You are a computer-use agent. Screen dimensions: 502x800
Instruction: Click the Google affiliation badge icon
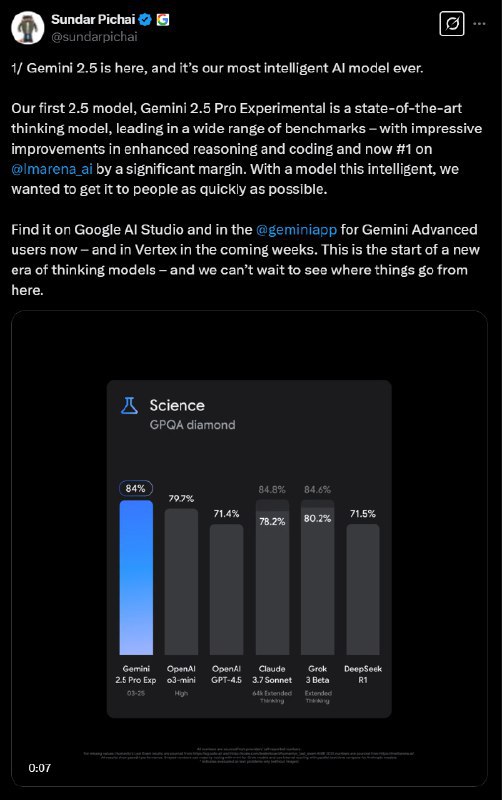tap(163, 20)
